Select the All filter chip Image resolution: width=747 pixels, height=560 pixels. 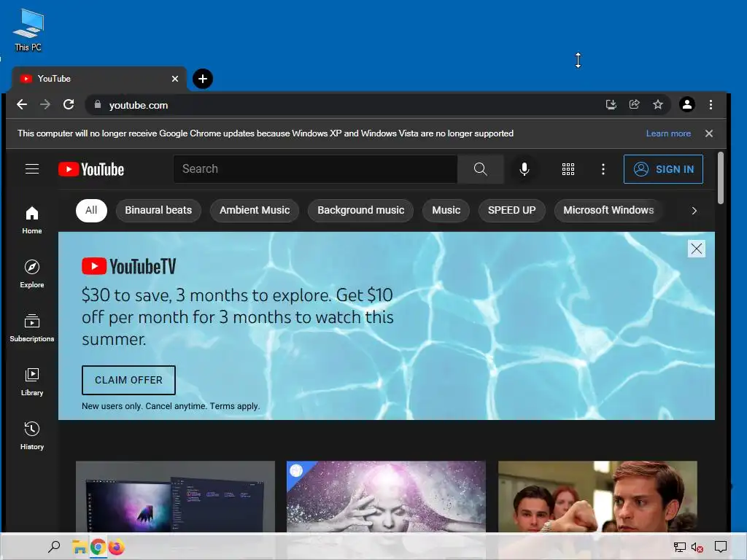(91, 211)
